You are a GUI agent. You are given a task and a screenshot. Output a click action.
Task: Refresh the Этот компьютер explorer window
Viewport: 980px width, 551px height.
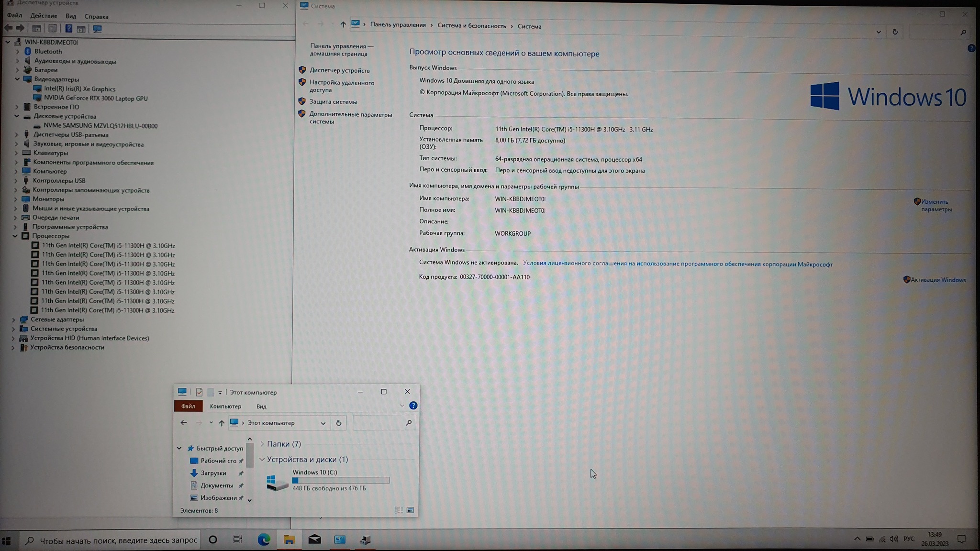[338, 423]
